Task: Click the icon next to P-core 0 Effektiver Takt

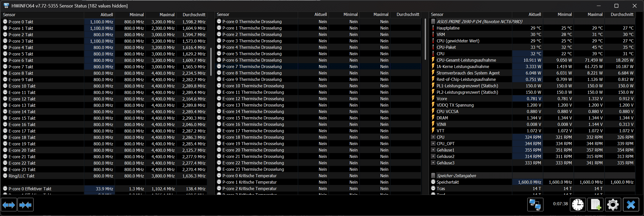Action: (x=5, y=189)
